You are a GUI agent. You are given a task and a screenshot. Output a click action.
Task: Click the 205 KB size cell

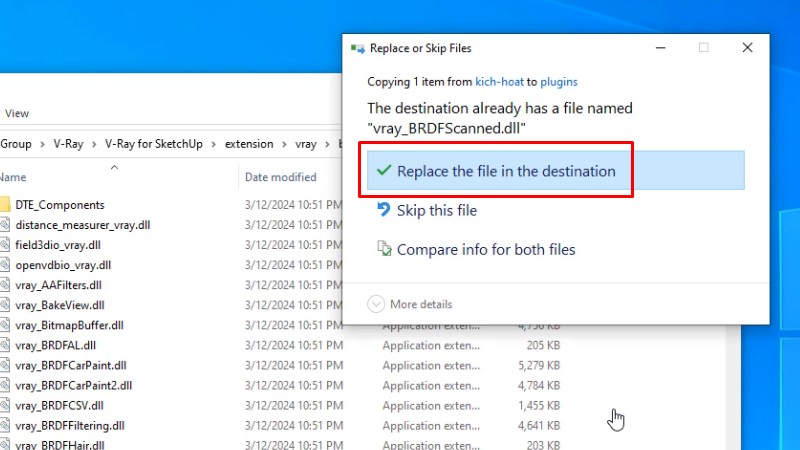[x=543, y=345]
